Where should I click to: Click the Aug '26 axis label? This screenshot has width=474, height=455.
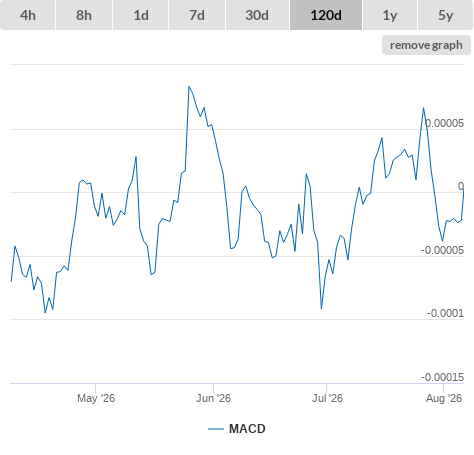tap(444, 398)
